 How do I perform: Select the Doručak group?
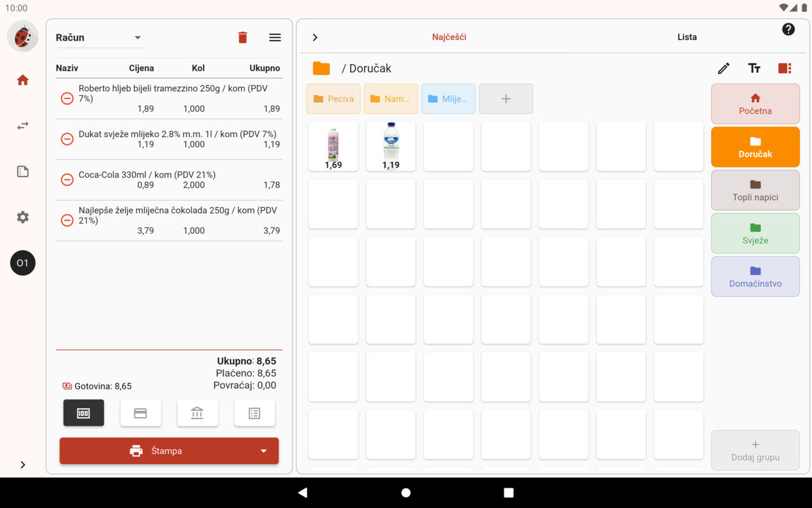point(756,147)
